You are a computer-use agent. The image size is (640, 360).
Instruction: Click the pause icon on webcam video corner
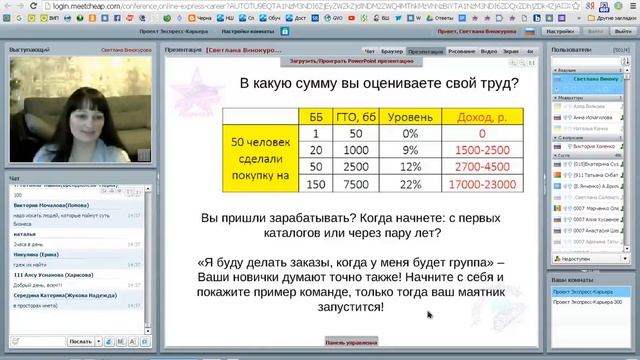[x=144, y=155]
